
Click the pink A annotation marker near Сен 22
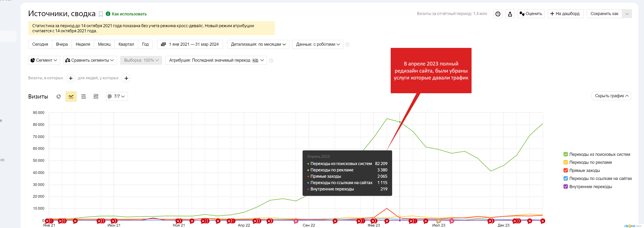(x=296, y=221)
